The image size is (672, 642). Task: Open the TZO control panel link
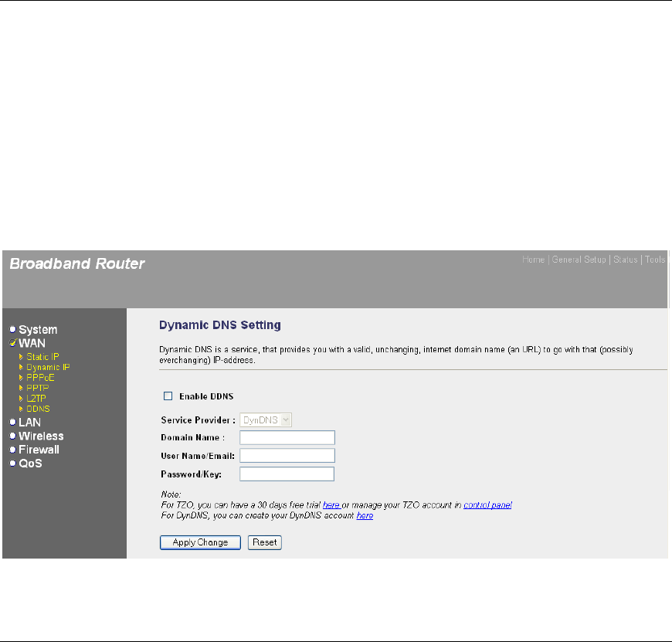(487, 504)
